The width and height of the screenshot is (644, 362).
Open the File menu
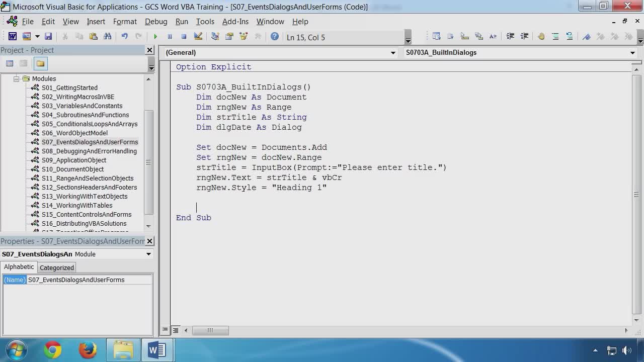[28, 22]
